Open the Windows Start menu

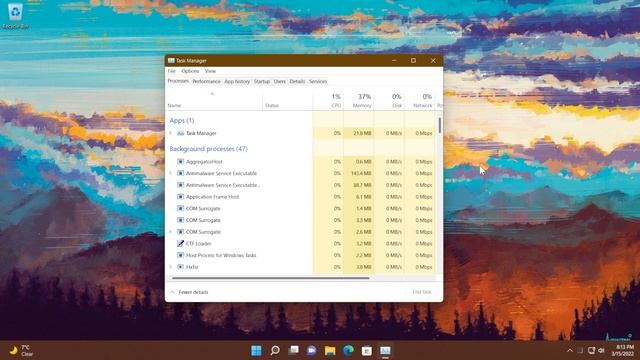tap(256, 350)
